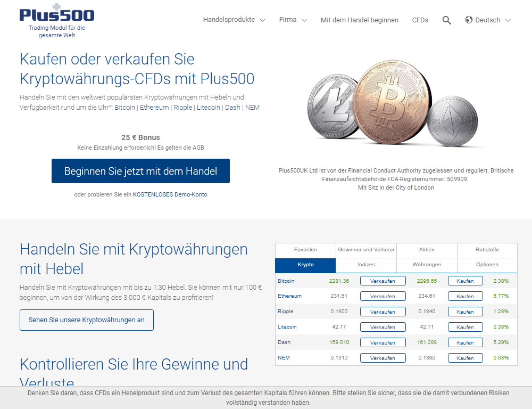Click Bitcoin buy price 2295.65
The height and width of the screenshot is (409, 532).
pos(427,281)
